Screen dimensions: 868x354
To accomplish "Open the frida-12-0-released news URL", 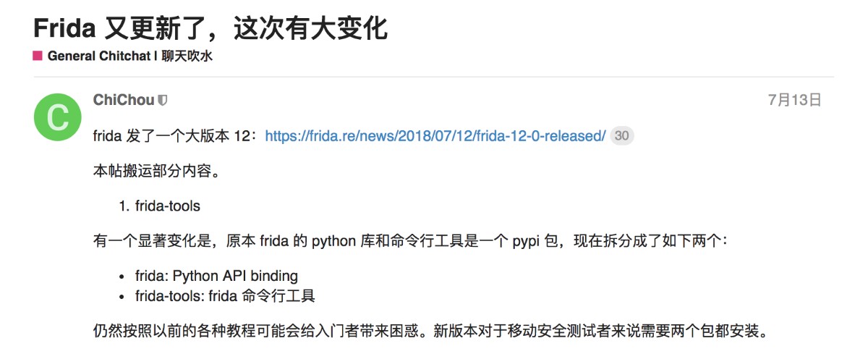I will point(435,136).
